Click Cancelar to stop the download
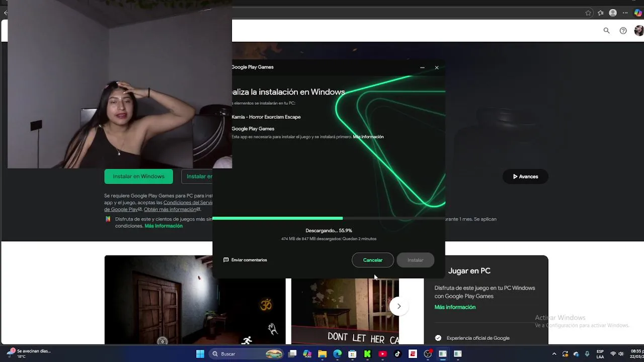Image resolution: width=644 pixels, height=362 pixels. (x=372, y=260)
